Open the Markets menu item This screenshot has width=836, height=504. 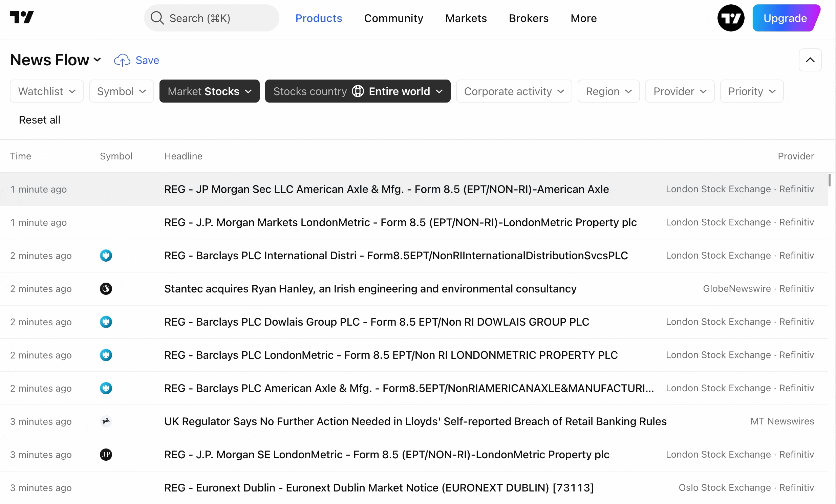tap(466, 18)
